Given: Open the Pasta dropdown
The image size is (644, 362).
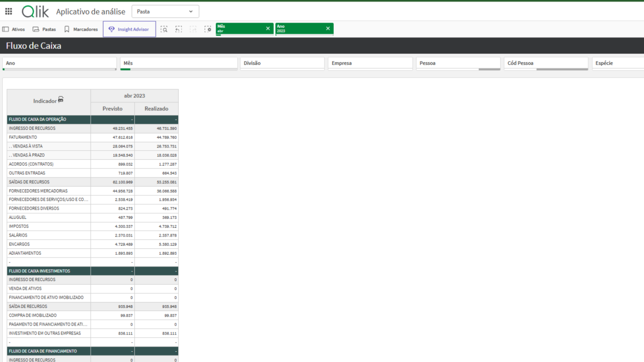Looking at the screenshot, I should [165, 11].
